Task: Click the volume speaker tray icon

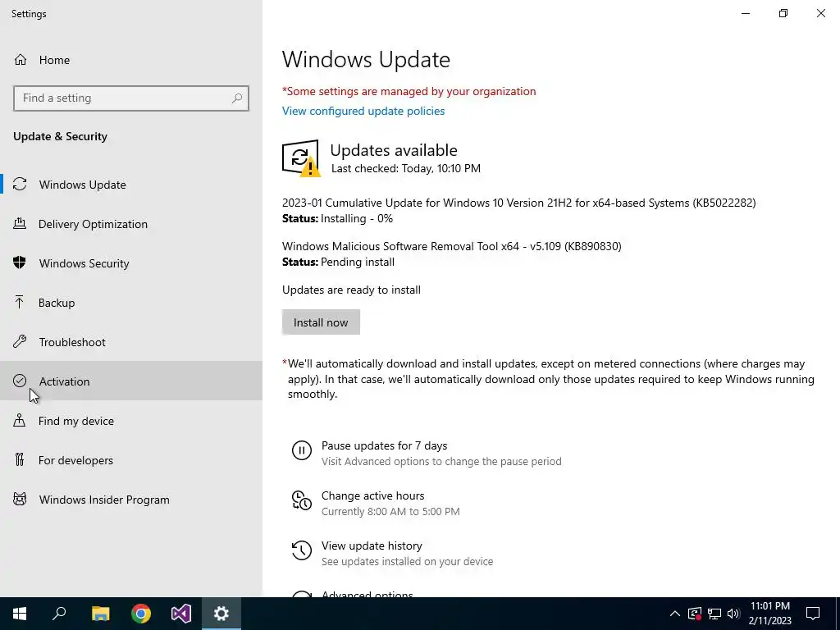Action: point(733,614)
